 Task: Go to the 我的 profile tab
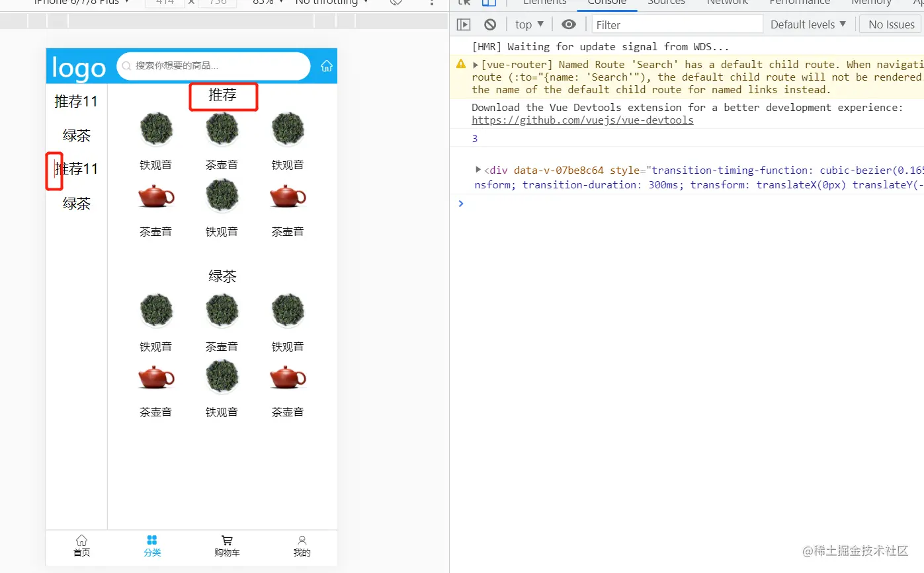click(x=302, y=546)
